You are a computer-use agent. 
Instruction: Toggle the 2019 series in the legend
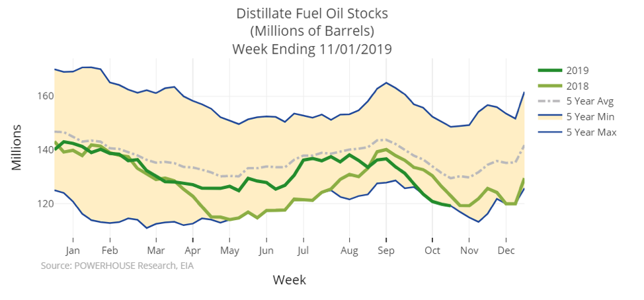tap(577, 70)
